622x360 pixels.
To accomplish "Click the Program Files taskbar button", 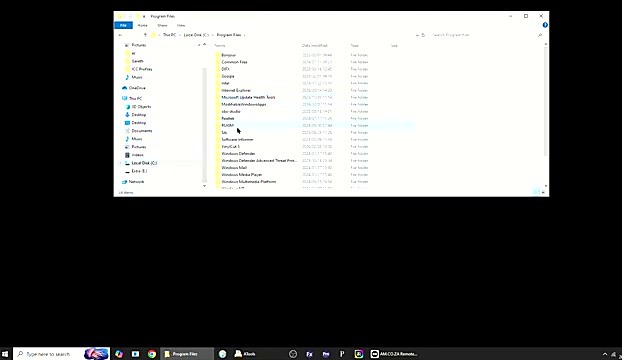I will tap(187, 354).
